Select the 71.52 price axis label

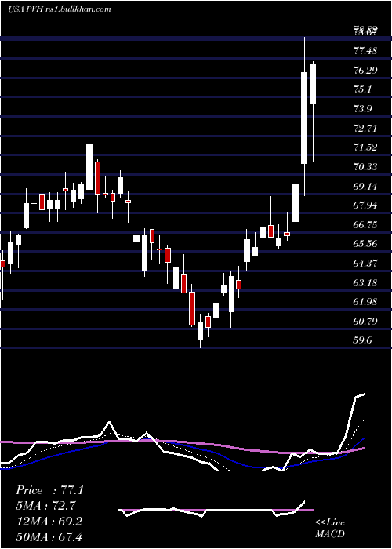pyautogui.click(x=365, y=147)
